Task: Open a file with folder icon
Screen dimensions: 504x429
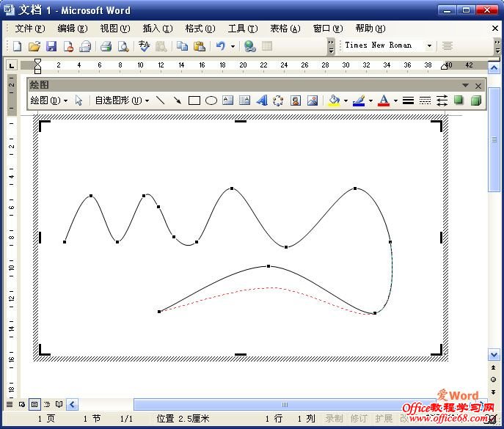Action: [x=34, y=46]
